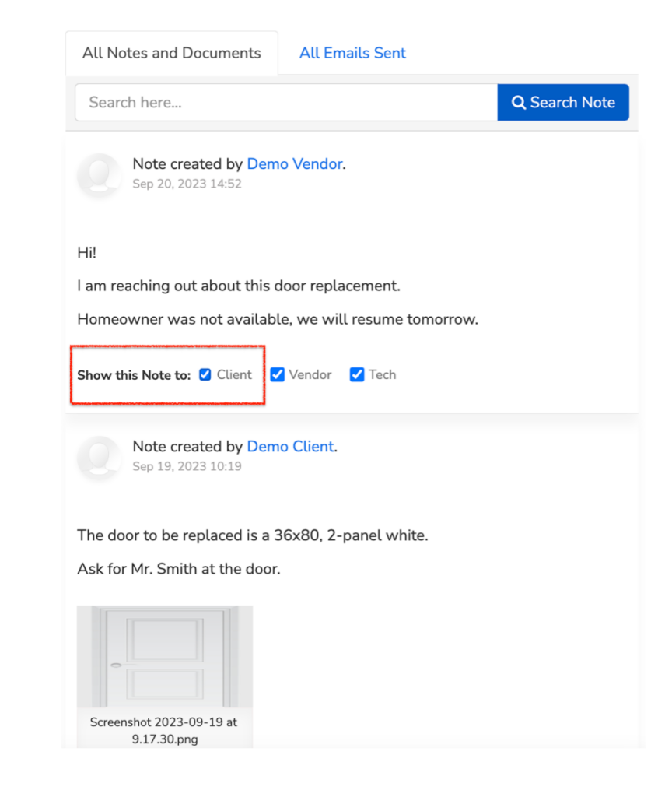Disable the Tech visibility checkbox
This screenshot has height=797, width=672.
357,374
